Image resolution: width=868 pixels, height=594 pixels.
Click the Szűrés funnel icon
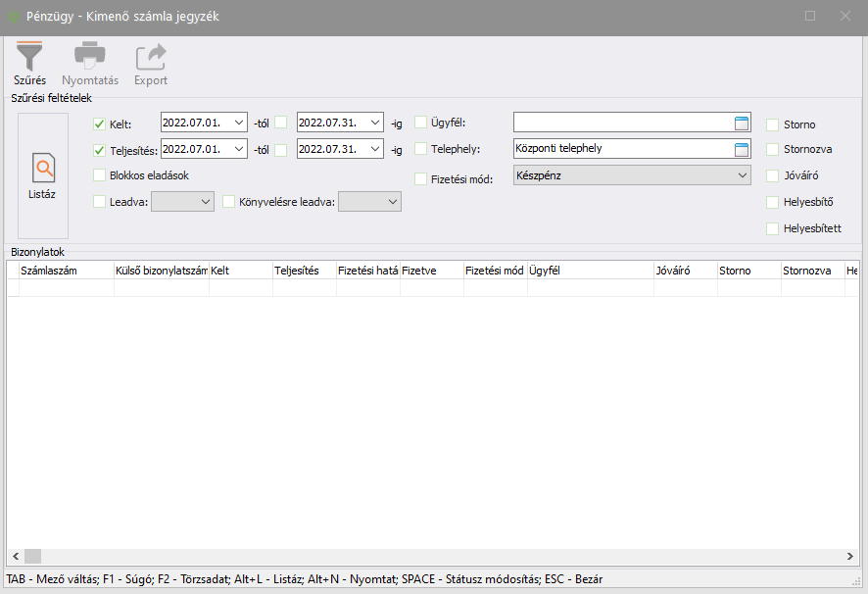pos(29,56)
